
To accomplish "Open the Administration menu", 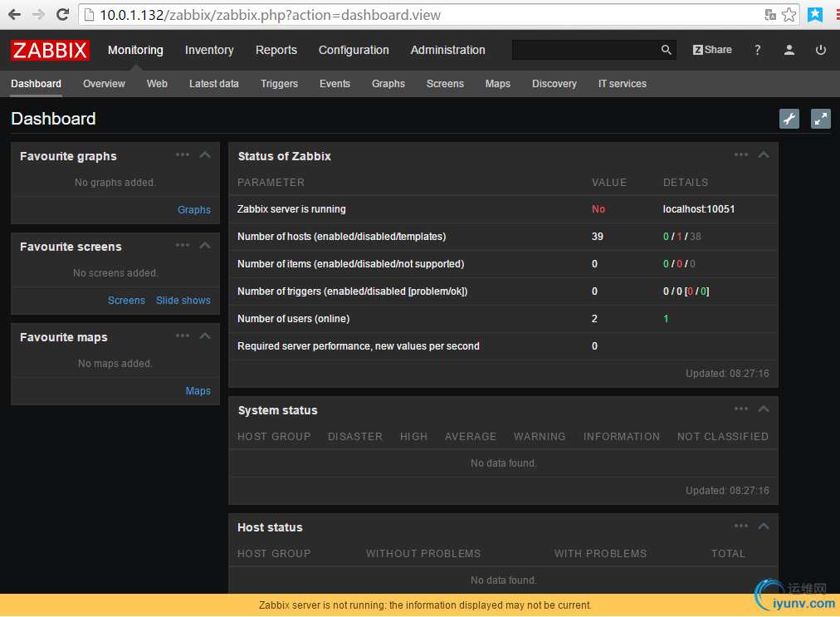I will [x=448, y=50].
